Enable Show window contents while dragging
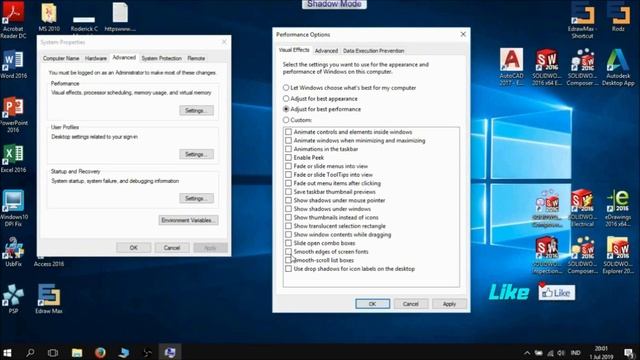This screenshot has height=360, width=640. 288,235
